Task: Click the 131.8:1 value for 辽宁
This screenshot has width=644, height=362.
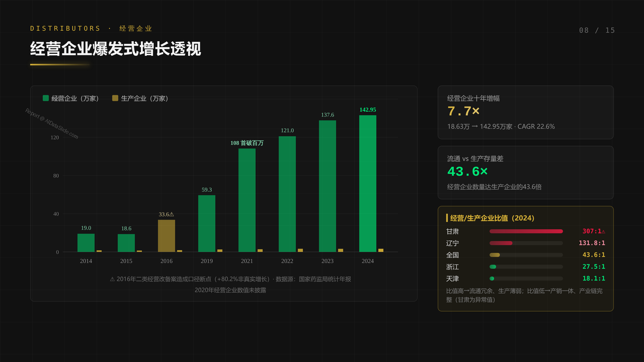Action: pos(592,243)
